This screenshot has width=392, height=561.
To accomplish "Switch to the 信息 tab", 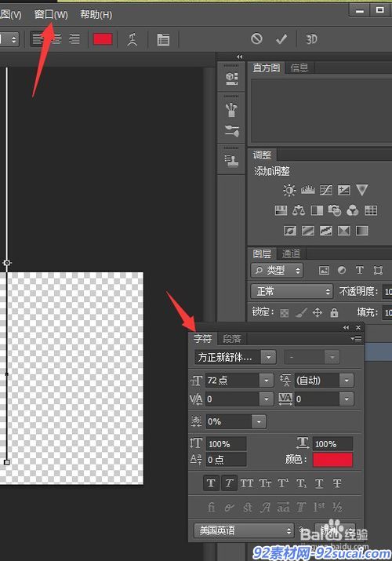I will [299, 67].
